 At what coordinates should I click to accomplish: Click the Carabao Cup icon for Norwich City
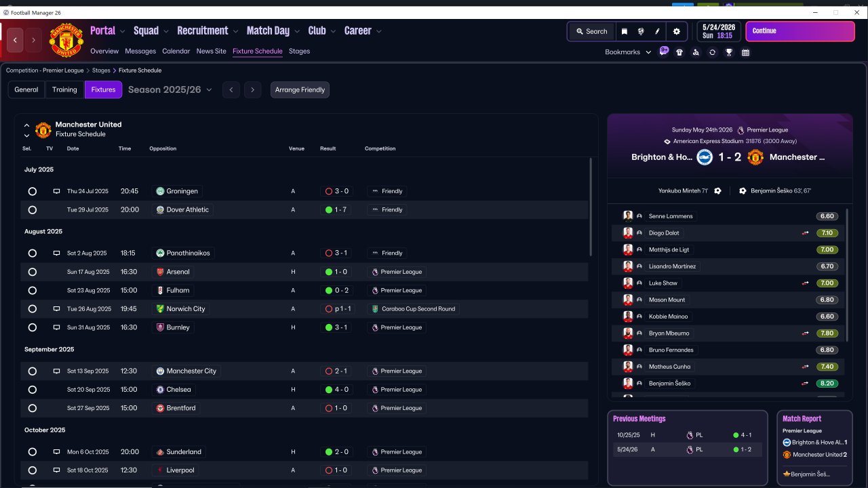[375, 309]
